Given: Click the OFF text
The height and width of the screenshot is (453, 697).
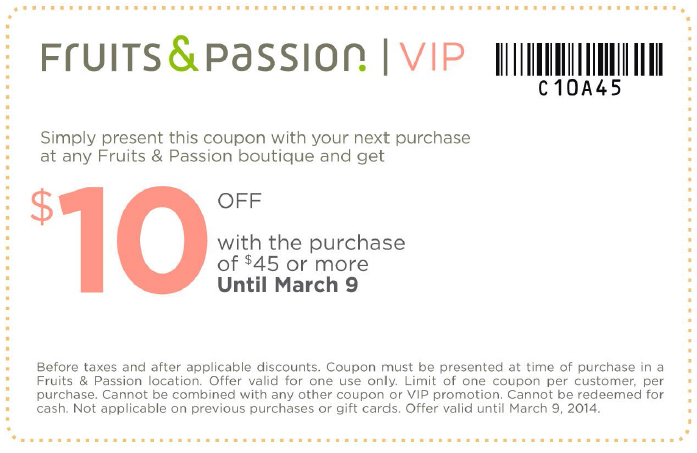Looking at the screenshot, I should click(239, 201).
